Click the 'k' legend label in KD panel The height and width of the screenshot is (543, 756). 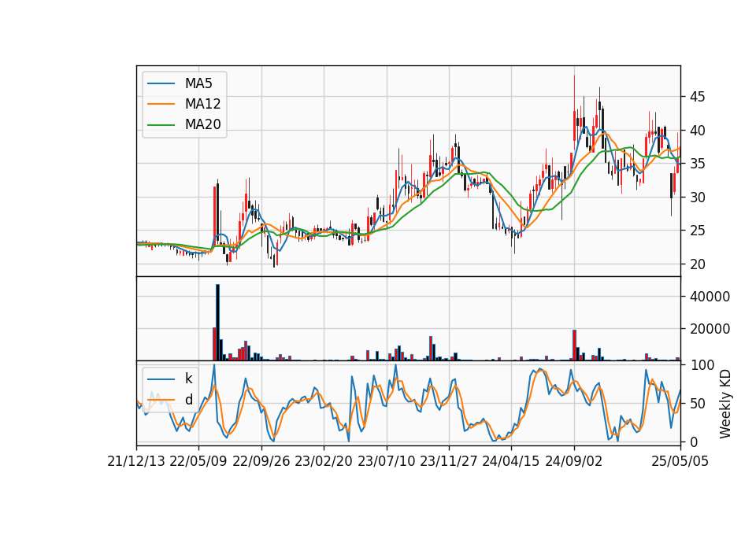[x=188, y=379]
